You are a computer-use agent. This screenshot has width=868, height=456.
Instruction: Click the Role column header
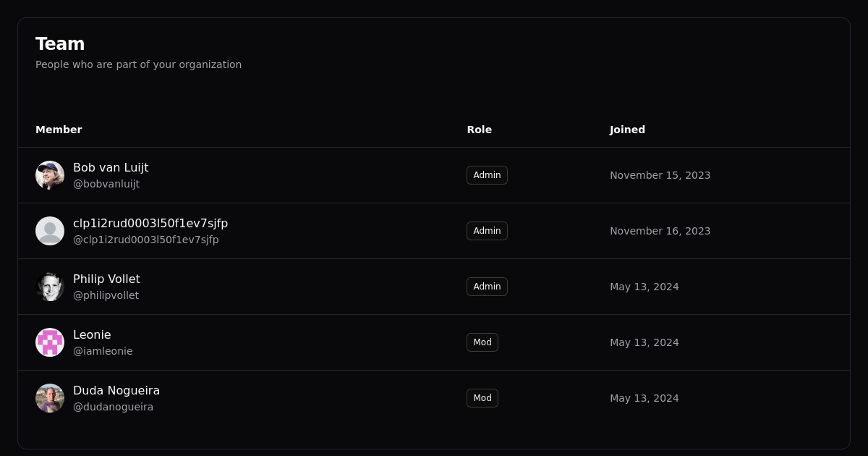point(479,130)
